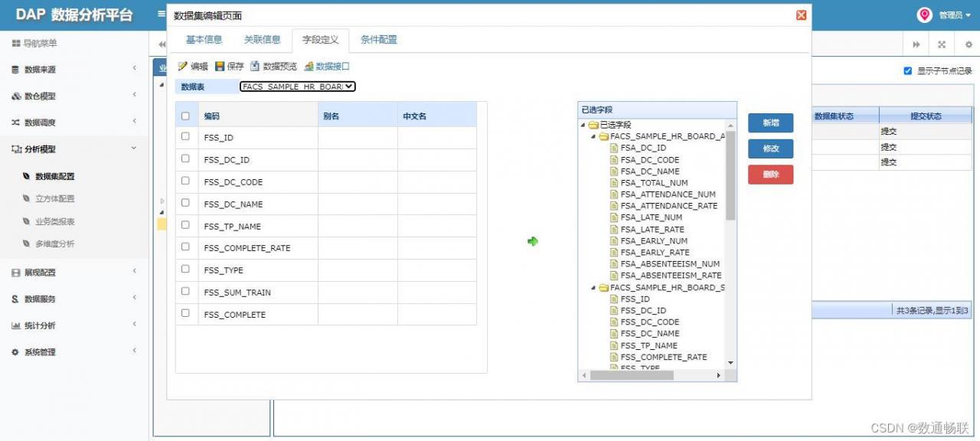Screen dimensions: 980x441
Task: Collapse the FACS_SAMPLE_HR_BOARD_A tree node
Action: point(593,136)
